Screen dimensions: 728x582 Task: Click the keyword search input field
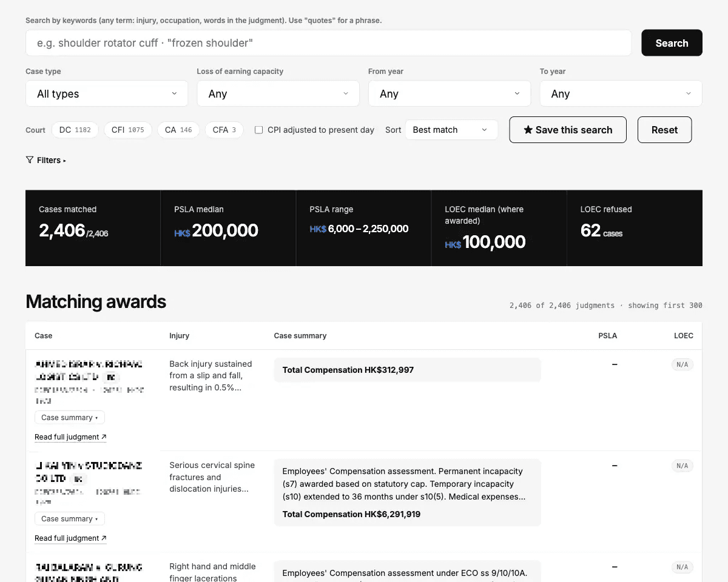tap(328, 43)
